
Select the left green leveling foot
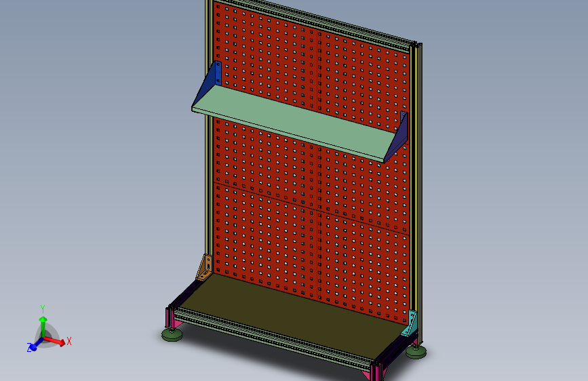click(172, 334)
